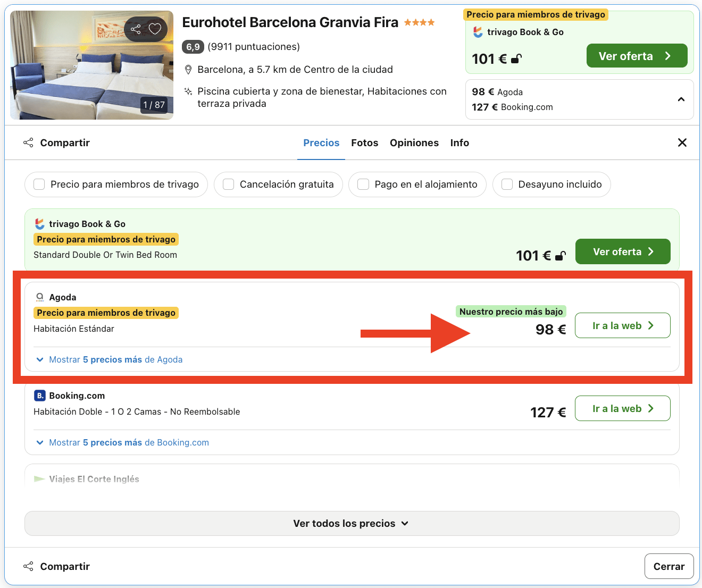702x588 pixels.
Task: Click the share icon on the hotel photo
Action: point(136,29)
